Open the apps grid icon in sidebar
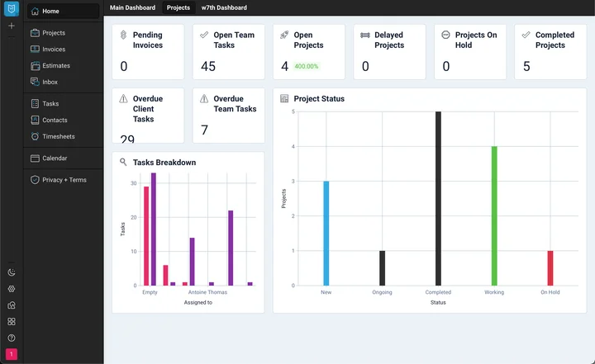 (12, 321)
